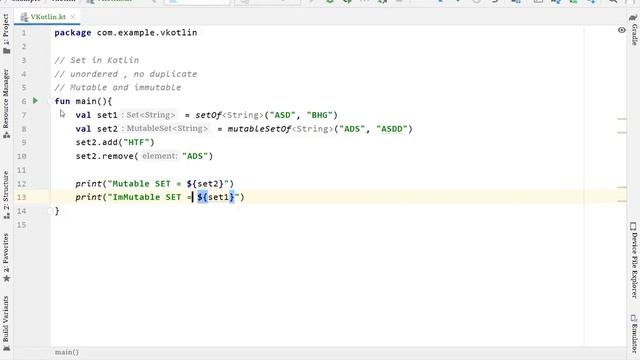This screenshot has width=640, height=360.
Task: Click the 'mutableSetOf' function call
Action: pos(259,129)
